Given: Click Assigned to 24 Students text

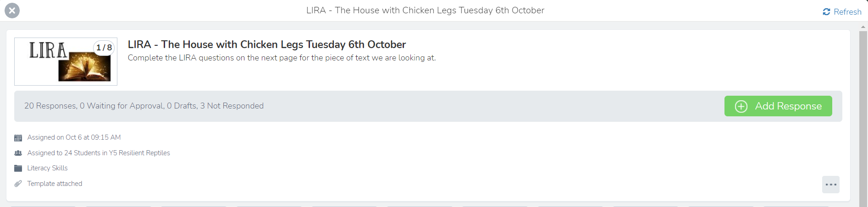Looking at the screenshot, I should coord(99,153).
